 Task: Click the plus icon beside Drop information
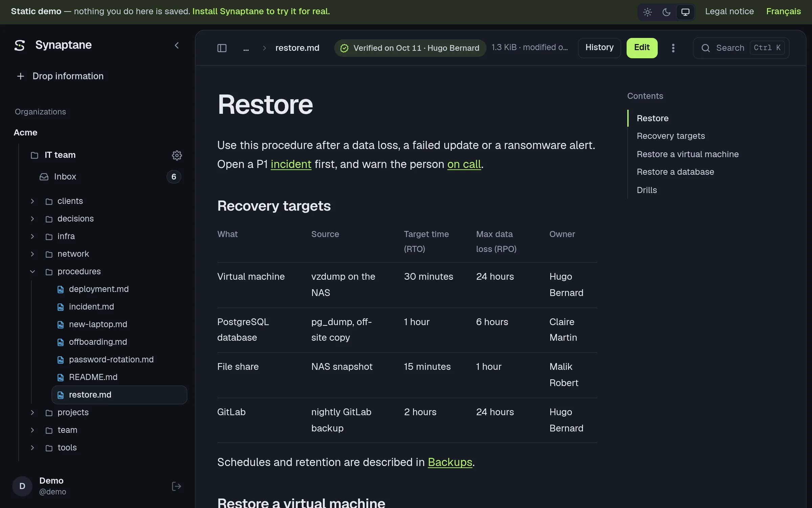pos(21,76)
